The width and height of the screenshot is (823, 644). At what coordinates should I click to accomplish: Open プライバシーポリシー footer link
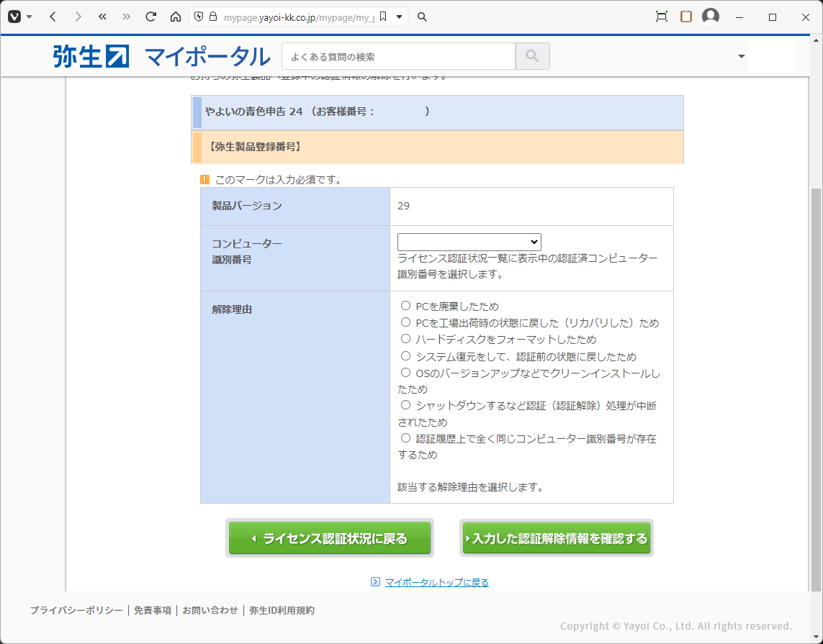76,610
